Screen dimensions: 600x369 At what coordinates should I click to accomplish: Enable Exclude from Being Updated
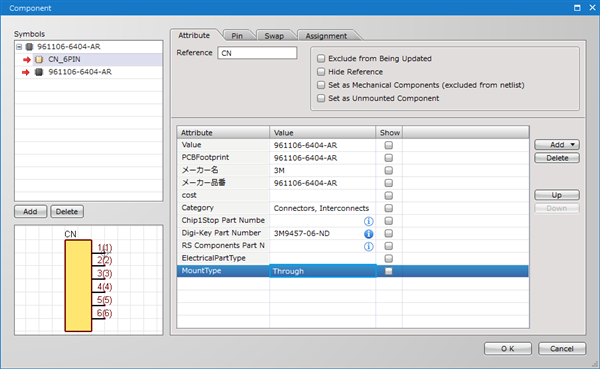(x=321, y=59)
